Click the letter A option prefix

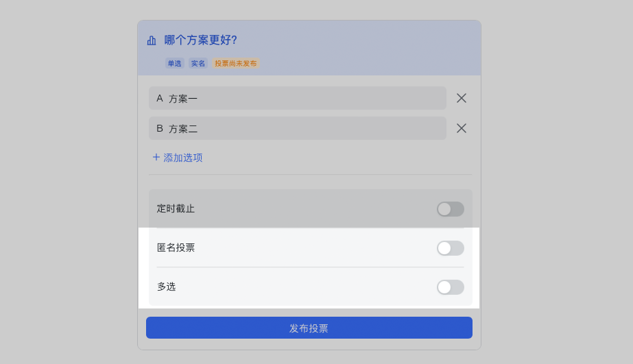point(160,98)
